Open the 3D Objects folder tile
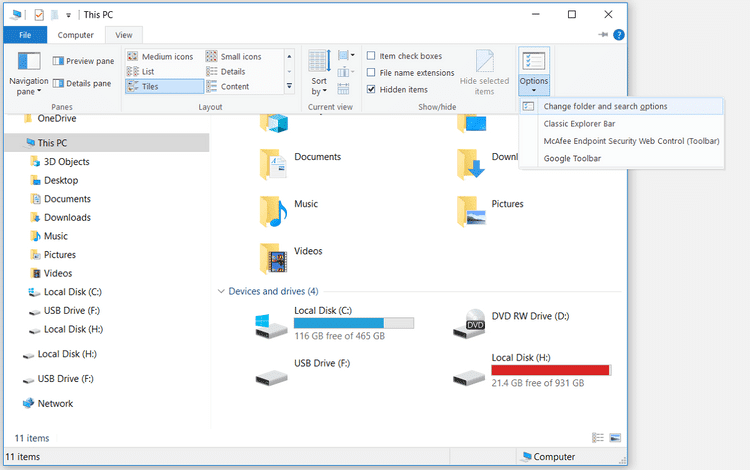 click(x=275, y=123)
